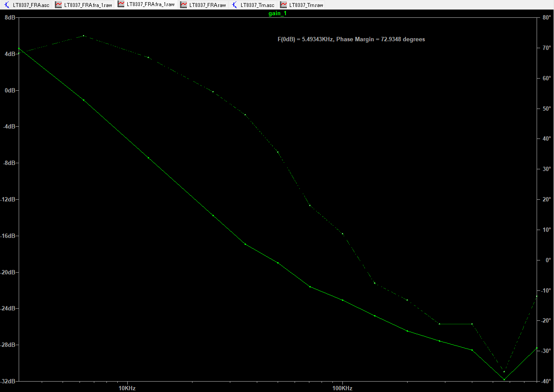This screenshot has height=392, width=554.
Task: Click the 0dB left axis label
Action: [x=10, y=90]
